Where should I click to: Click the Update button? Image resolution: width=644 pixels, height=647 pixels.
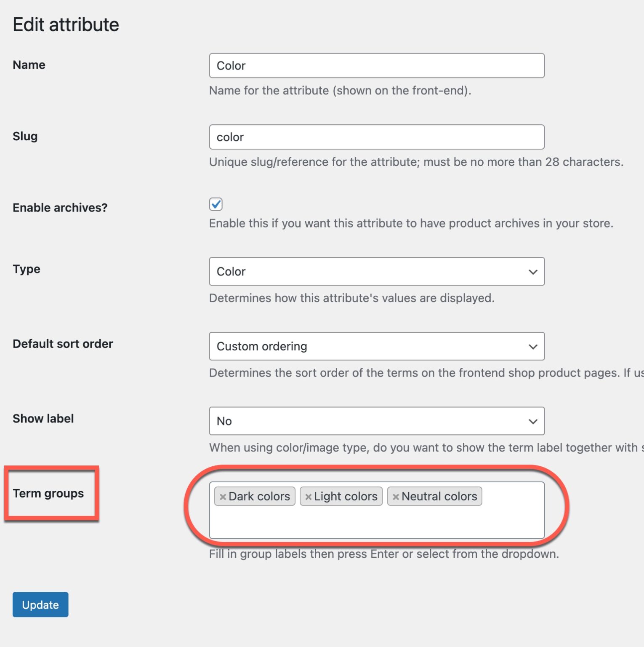pyautogui.click(x=40, y=604)
